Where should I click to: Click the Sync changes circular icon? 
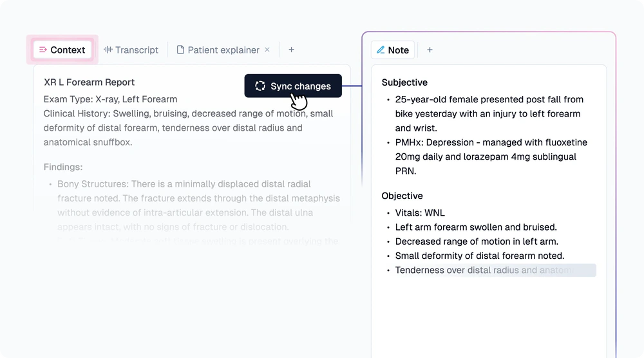click(260, 86)
